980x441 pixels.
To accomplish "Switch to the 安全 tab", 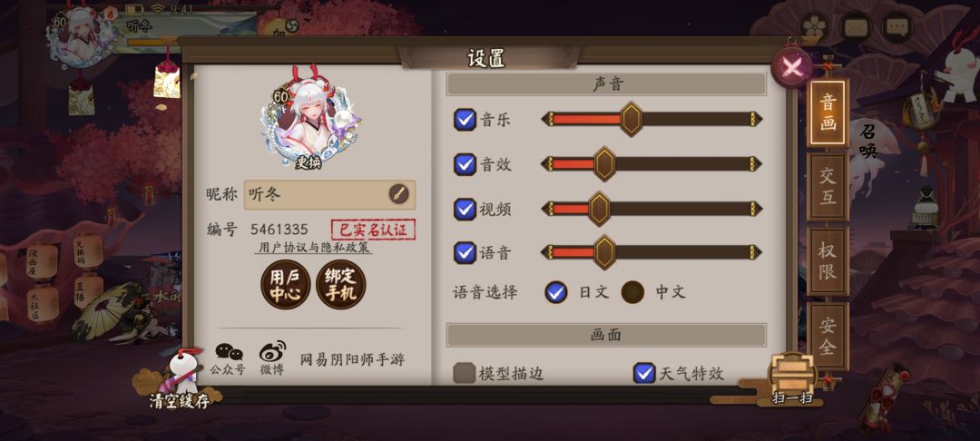I will [828, 336].
